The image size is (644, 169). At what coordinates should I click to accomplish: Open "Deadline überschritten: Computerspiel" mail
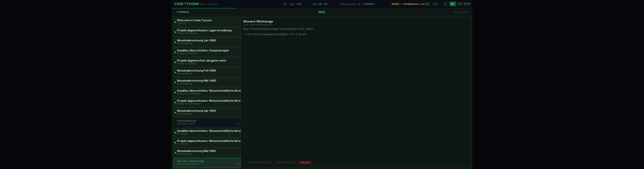[207, 52]
